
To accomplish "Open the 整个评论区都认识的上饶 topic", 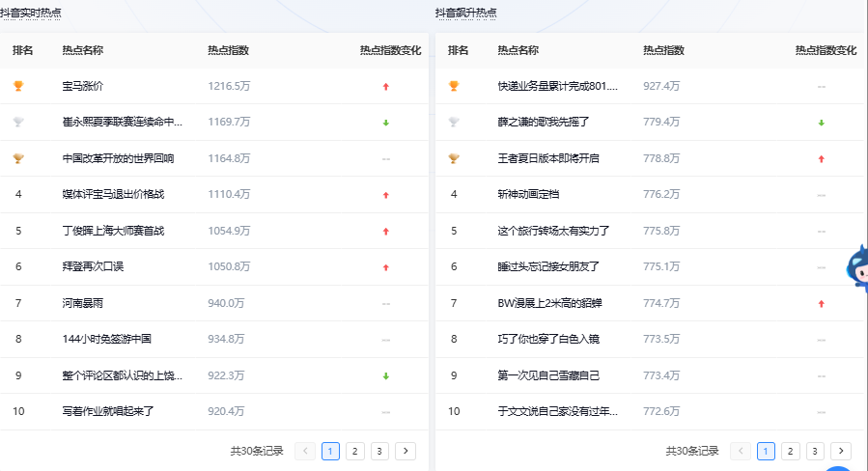I will 123,375.
